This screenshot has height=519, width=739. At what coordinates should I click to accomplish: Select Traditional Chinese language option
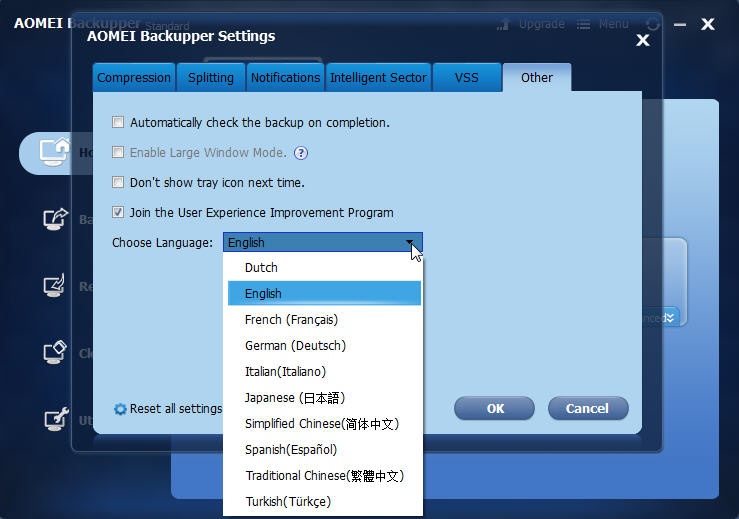pos(324,476)
